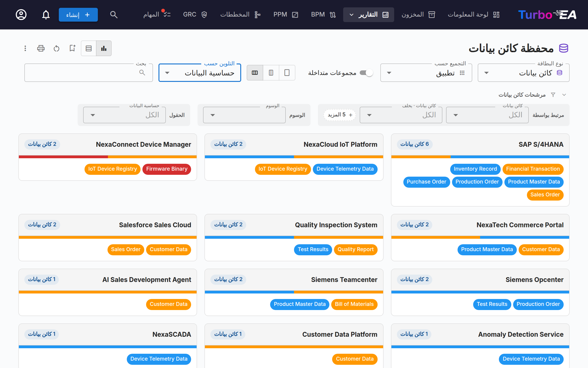Image resolution: width=588 pixels, height=368 pixels.
Task: Open the Bill of Materials chip
Action: [354, 304]
